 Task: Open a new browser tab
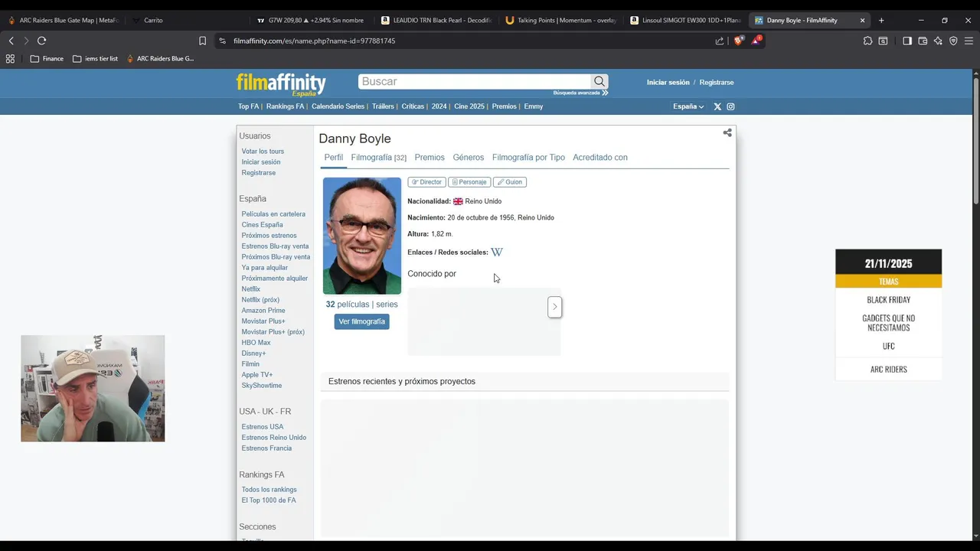tap(881, 20)
